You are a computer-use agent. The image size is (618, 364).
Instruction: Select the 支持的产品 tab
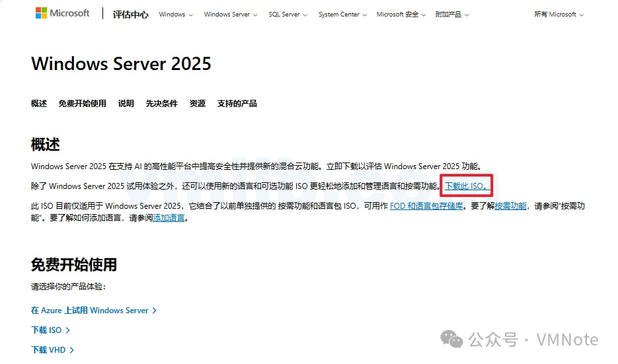237,104
